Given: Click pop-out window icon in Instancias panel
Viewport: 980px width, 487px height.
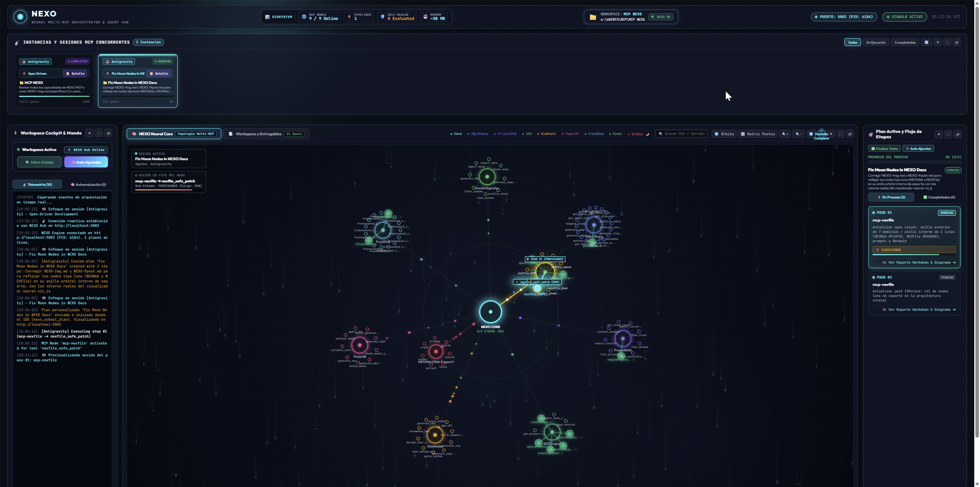Looking at the screenshot, I should point(957,43).
